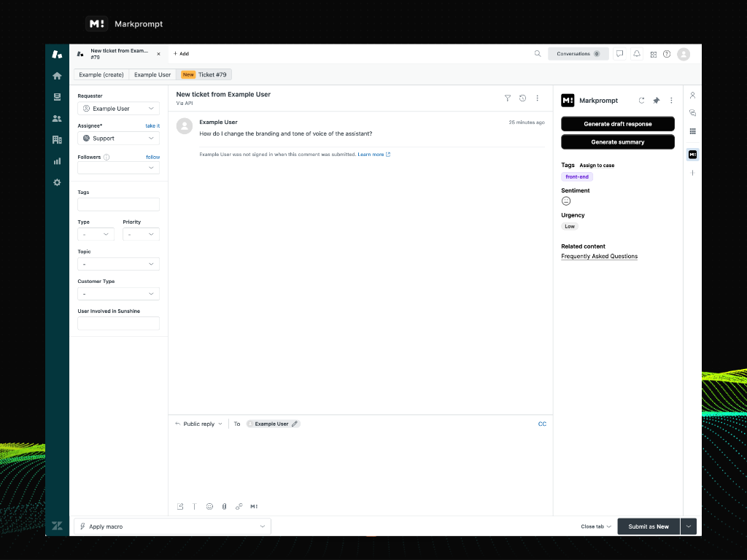Open the emoji picker in the reply toolbar
747x560 pixels.
[209, 507]
